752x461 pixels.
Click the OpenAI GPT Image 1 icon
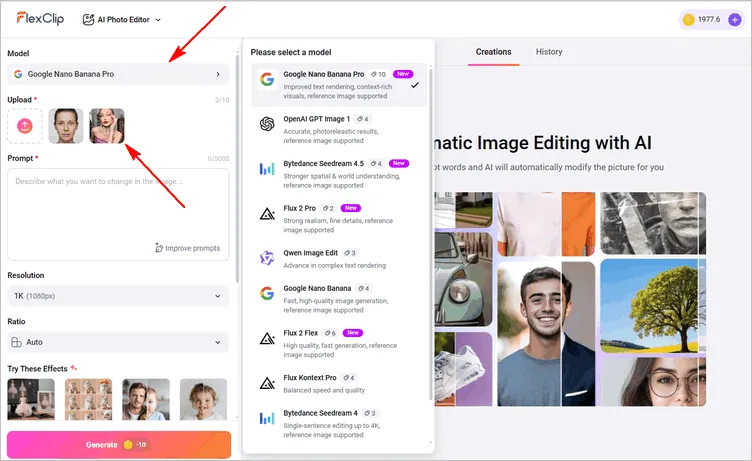[267, 124]
